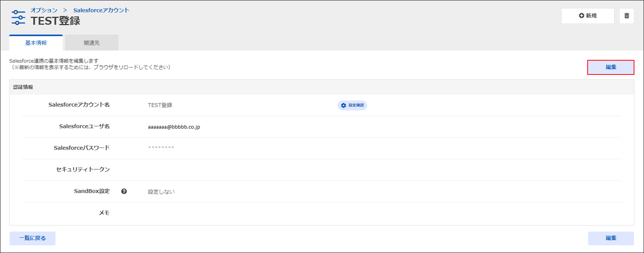Screen dimensions: 644x253
Task: Click the Salesforceパスワード label
Action: pos(82,148)
